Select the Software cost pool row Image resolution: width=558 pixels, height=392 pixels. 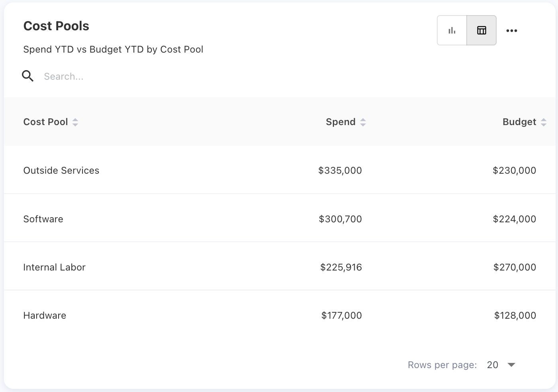[x=43, y=219]
